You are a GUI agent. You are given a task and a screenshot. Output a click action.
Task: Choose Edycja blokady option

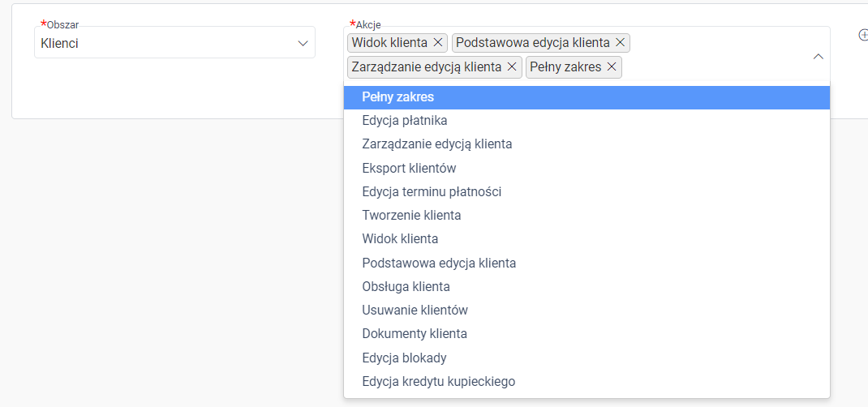tap(587, 358)
